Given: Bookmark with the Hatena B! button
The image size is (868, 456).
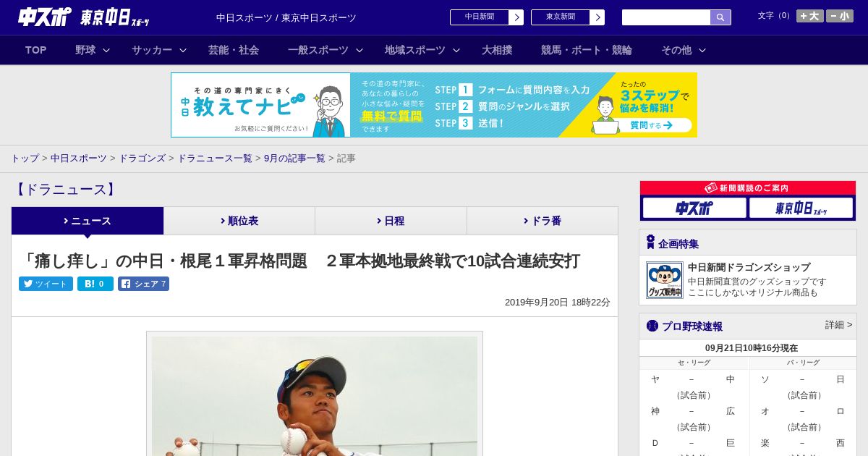Looking at the screenshot, I should pyautogui.click(x=95, y=284).
